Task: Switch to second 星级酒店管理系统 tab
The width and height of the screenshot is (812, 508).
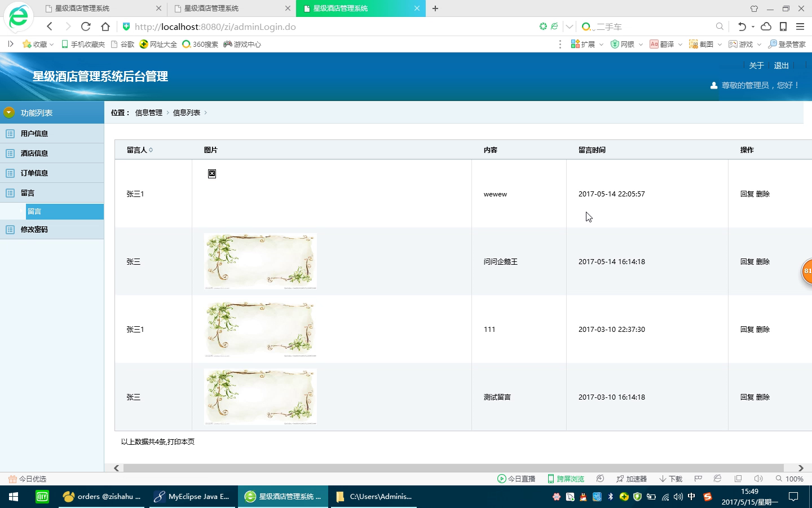Action: click(x=231, y=8)
